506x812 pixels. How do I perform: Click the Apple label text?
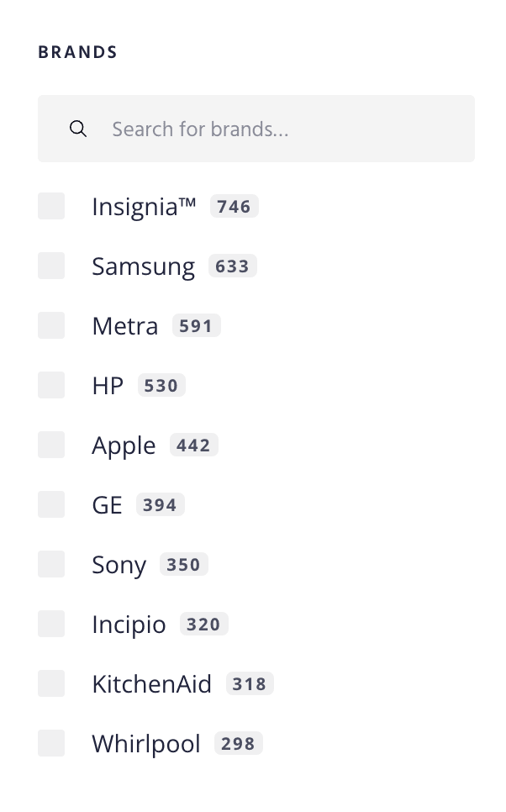pyautogui.click(x=124, y=446)
